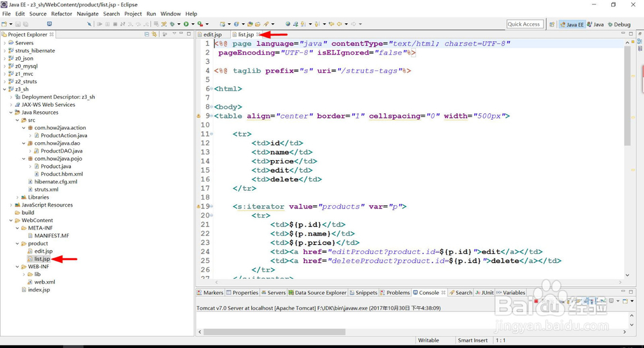This screenshot has height=348, width=644.
Task: Open the Run button dropdown arrow
Action: (193, 24)
